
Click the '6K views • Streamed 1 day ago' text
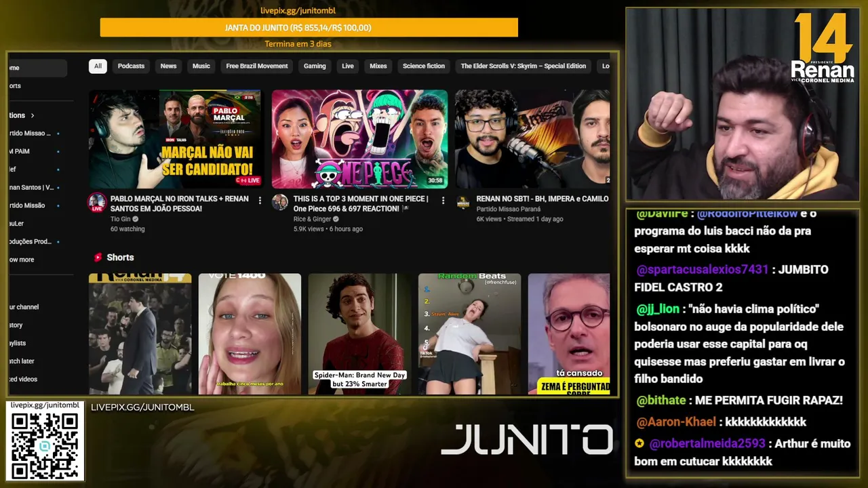pyautogui.click(x=520, y=219)
